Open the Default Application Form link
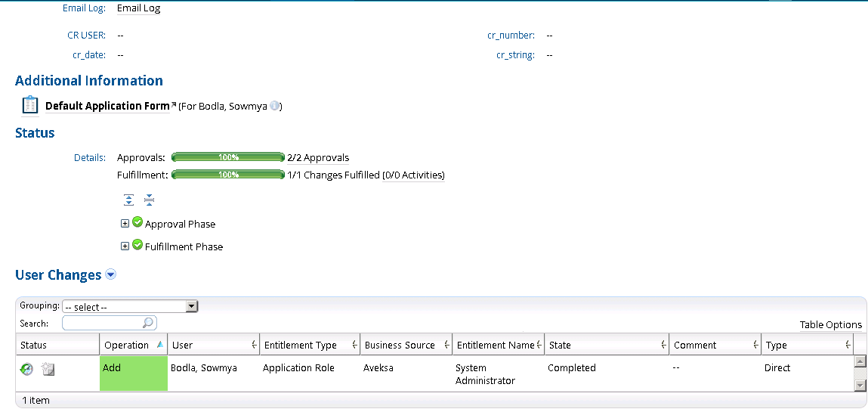This screenshot has width=868, height=409. pos(107,106)
